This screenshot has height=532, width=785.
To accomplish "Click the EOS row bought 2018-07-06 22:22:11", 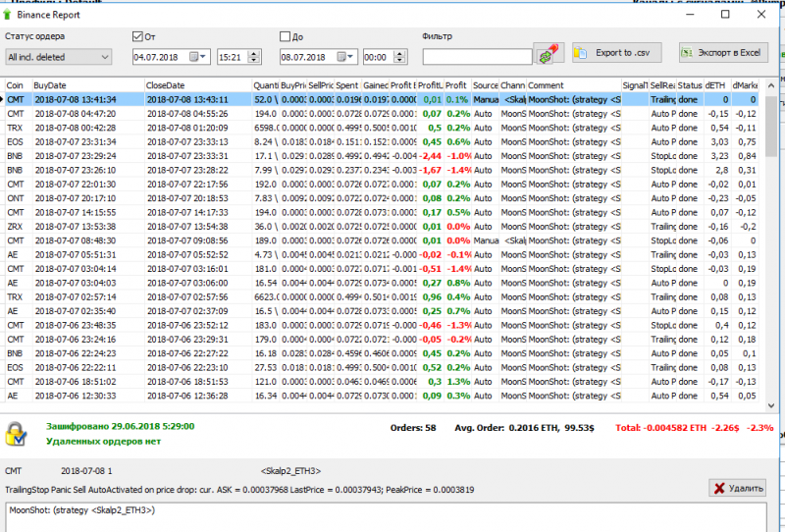I will click(382, 367).
